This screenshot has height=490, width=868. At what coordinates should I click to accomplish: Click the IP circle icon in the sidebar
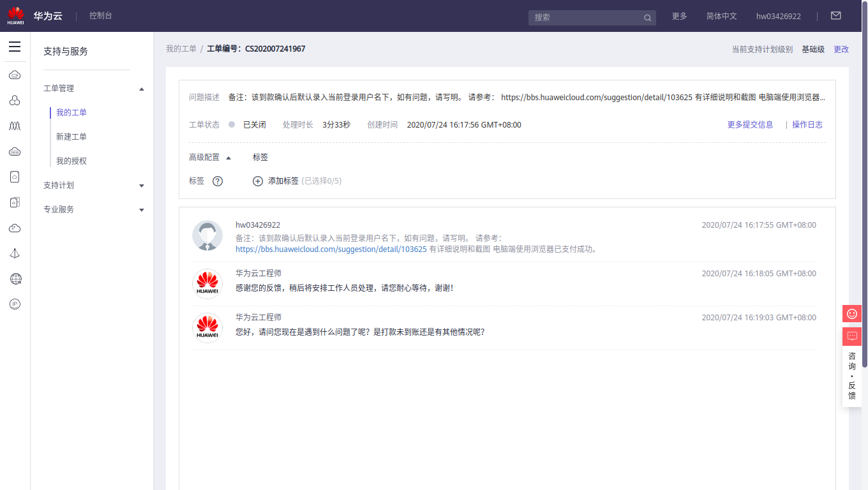point(15,304)
